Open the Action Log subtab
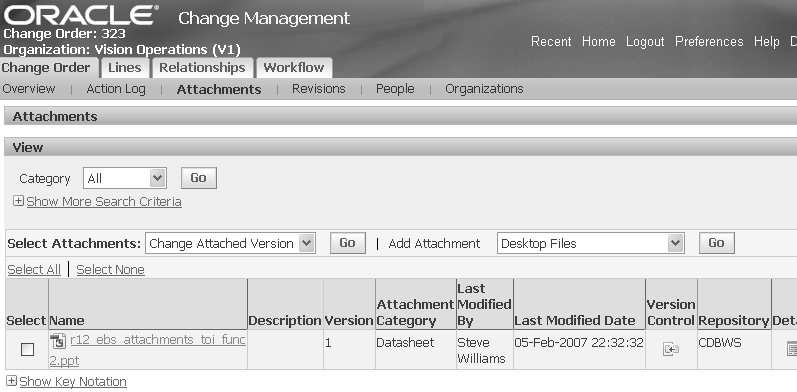The width and height of the screenshot is (797, 392). (116, 89)
